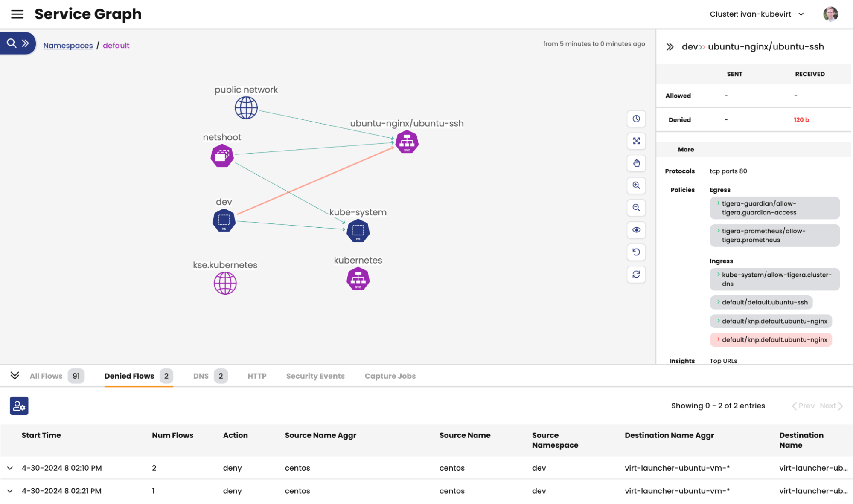The width and height of the screenshot is (853, 504).
Task: Switch to Security Events tab
Action: coord(315,376)
